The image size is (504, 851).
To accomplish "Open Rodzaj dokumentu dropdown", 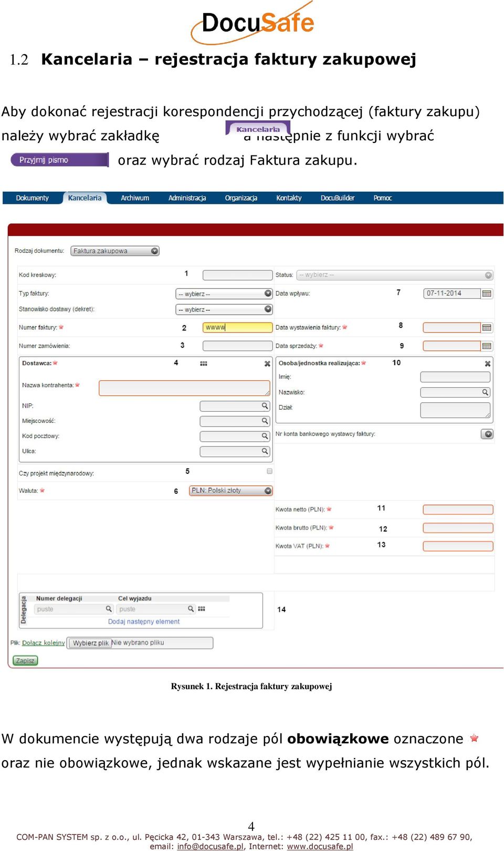I will tap(115, 251).
